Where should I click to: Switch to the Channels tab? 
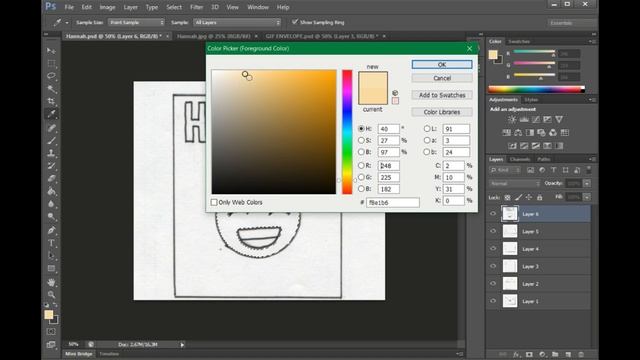pos(520,159)
